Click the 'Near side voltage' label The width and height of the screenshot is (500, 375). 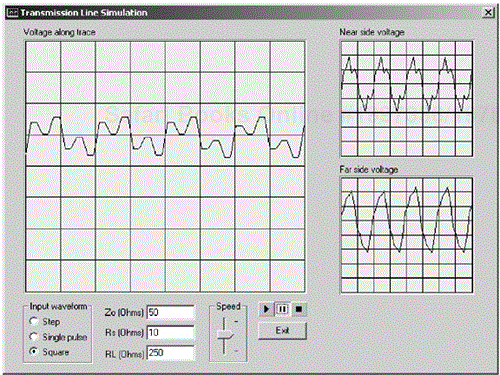(x=372, y=32)
